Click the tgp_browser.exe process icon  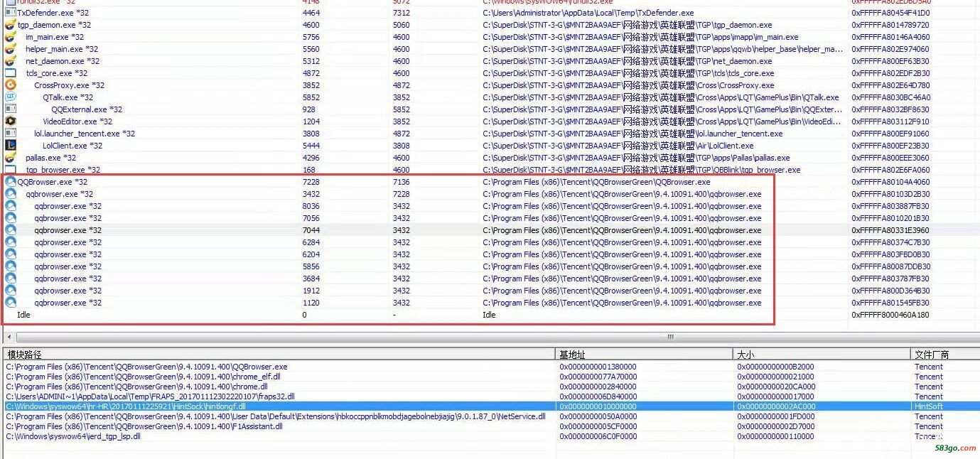tap(10, 170)
